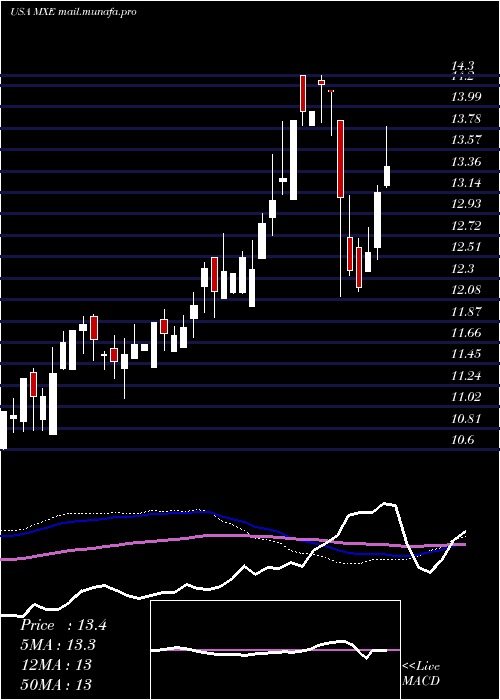
Task: Click the 12.3 price axis label
Action: (x=462, y=269)
